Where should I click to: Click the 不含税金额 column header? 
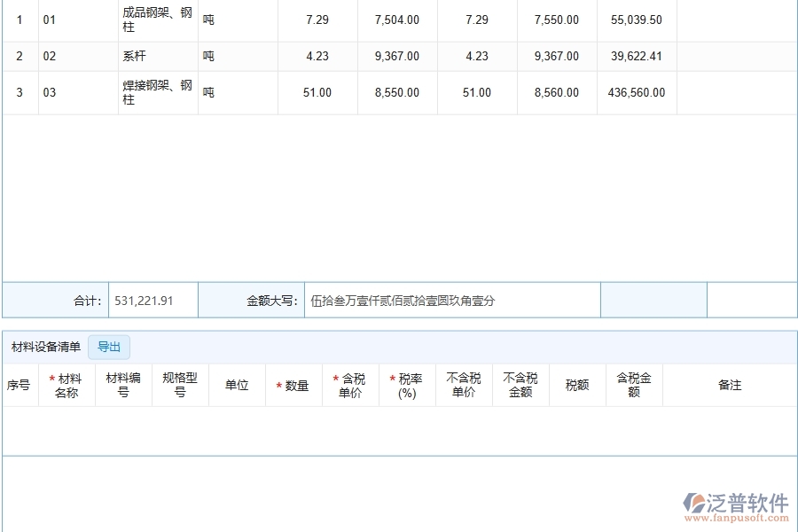520,385
